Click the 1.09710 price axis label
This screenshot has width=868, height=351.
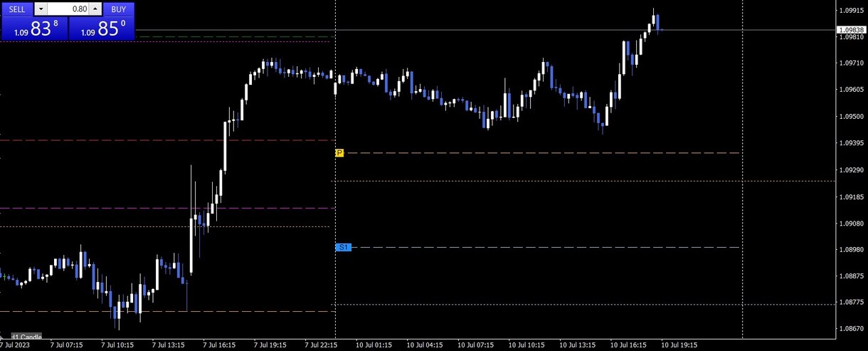click(x=851, y=63)
